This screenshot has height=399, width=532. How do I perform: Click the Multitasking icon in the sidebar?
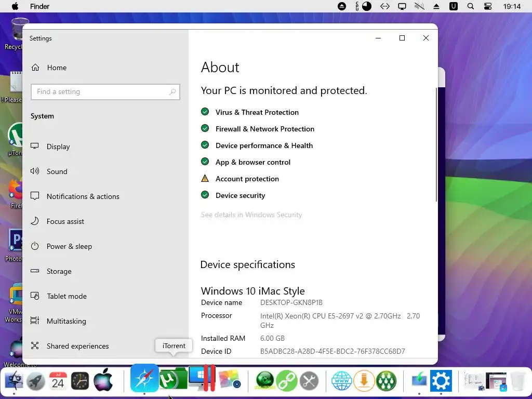35,321
